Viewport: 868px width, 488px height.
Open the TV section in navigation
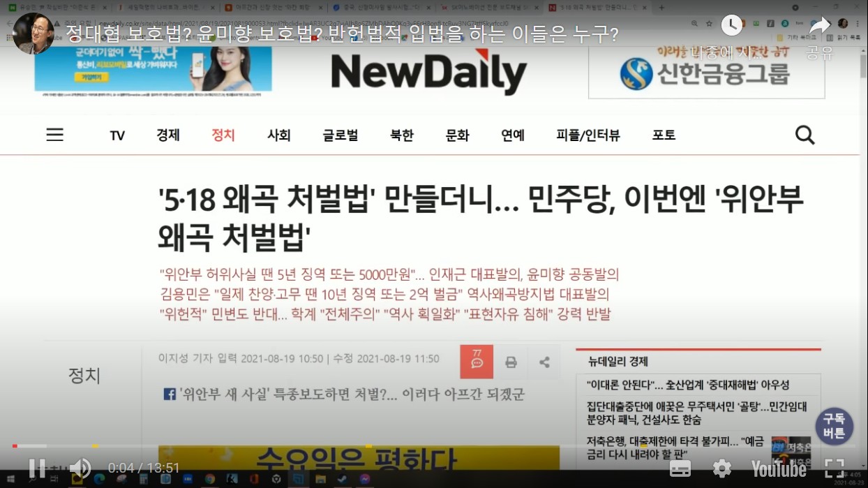[117, 135]
